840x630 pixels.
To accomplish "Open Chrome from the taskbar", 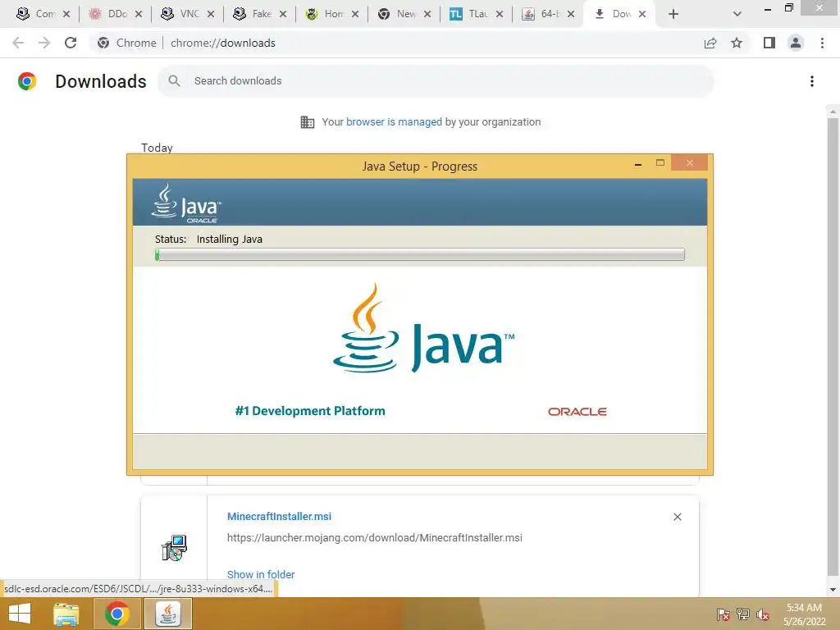I will (116, 614).
